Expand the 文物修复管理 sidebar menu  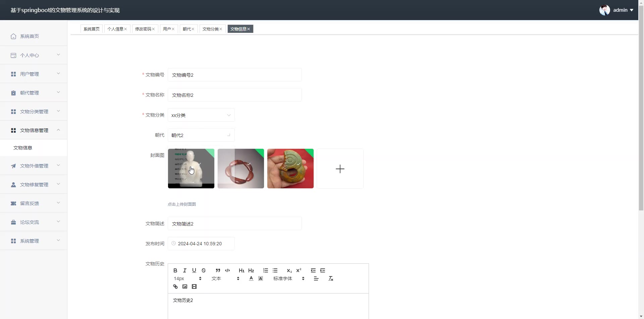click(34, 184)
